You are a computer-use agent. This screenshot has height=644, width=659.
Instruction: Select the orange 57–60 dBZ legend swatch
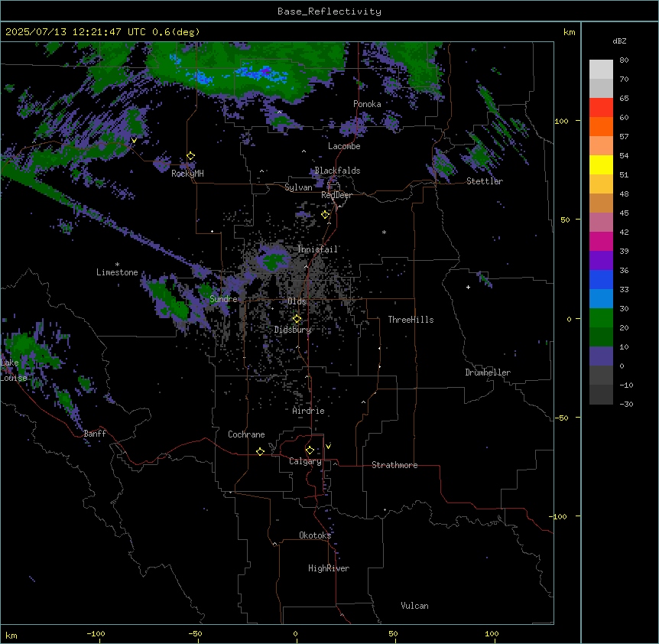[x=601, y=126]
